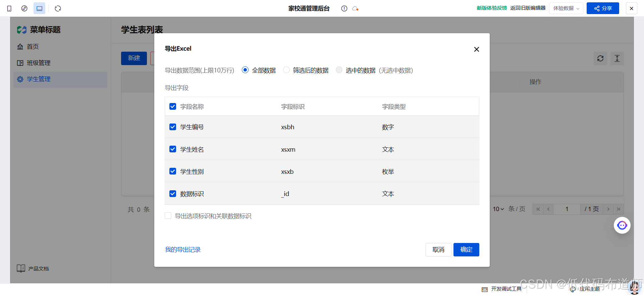
Task: Click the xsbh field identifier cell
Action: point(288,127)
